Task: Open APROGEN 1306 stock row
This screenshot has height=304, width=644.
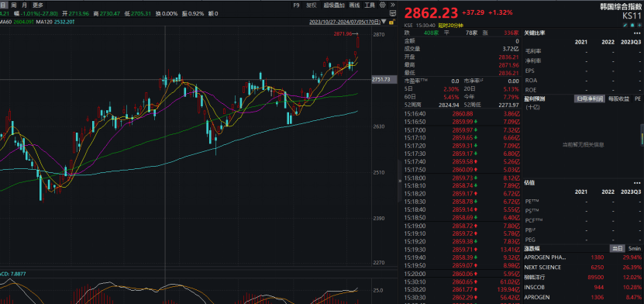Action: 584,297
